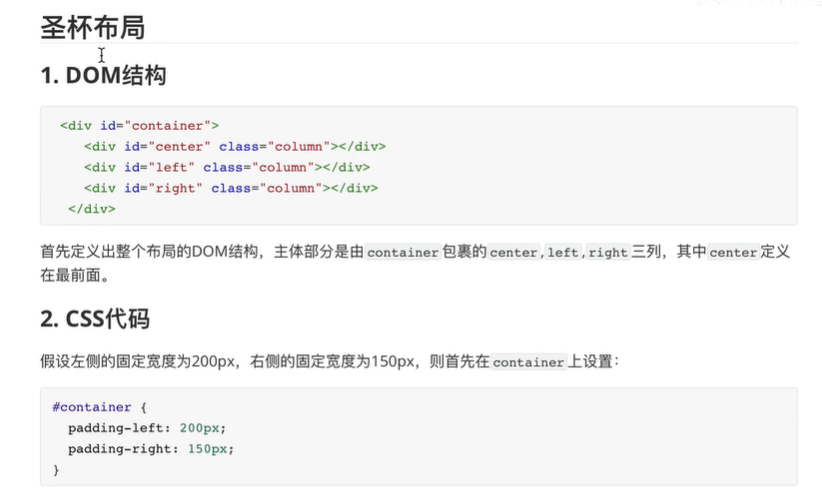Screen dimensions: 822x497
Task: Click the closing </div> code line
Action: tap(92, 209)
